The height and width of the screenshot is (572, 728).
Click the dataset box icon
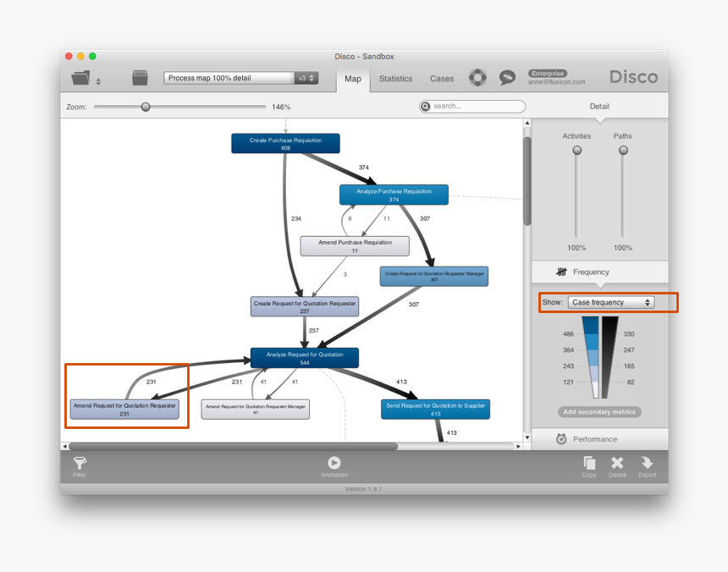click(x=141, y=79)
